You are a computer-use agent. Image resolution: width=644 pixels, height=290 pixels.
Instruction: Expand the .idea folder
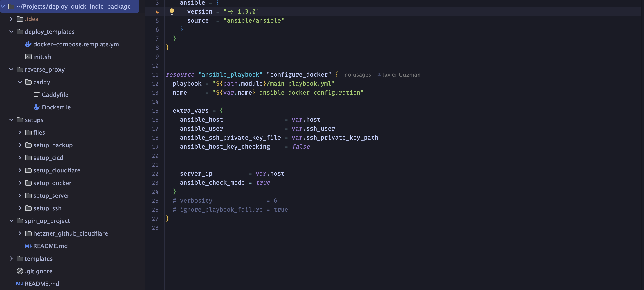[11, 19]
